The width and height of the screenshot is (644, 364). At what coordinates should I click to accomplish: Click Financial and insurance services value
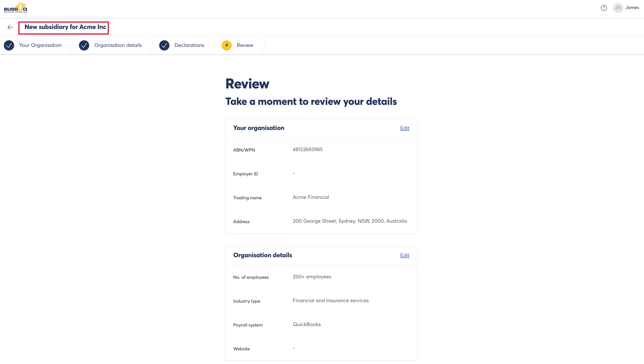[x=331, y=300]
